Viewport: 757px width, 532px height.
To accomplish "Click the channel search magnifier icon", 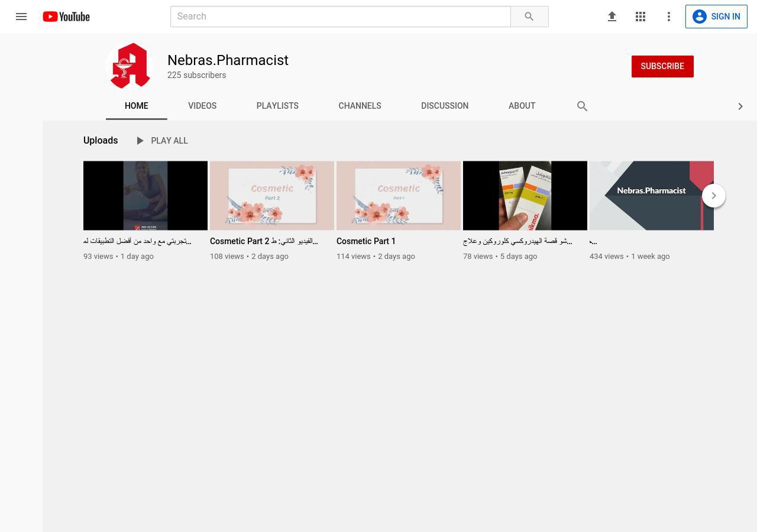I will pyautogui.click(x=582, y=106).
